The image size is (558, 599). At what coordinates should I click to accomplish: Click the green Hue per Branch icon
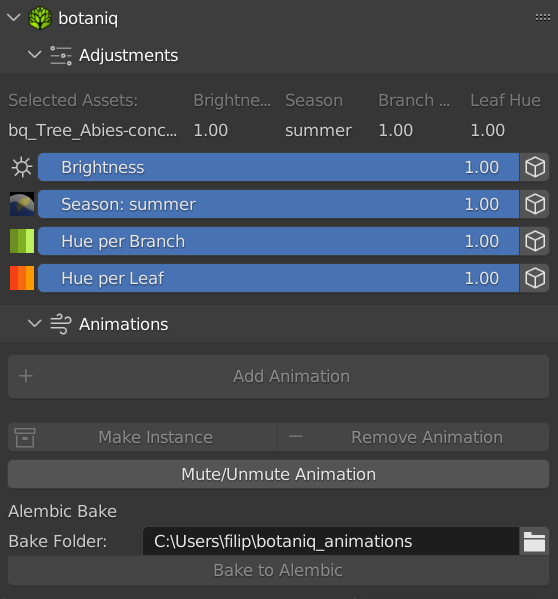(x=22, y=241)
